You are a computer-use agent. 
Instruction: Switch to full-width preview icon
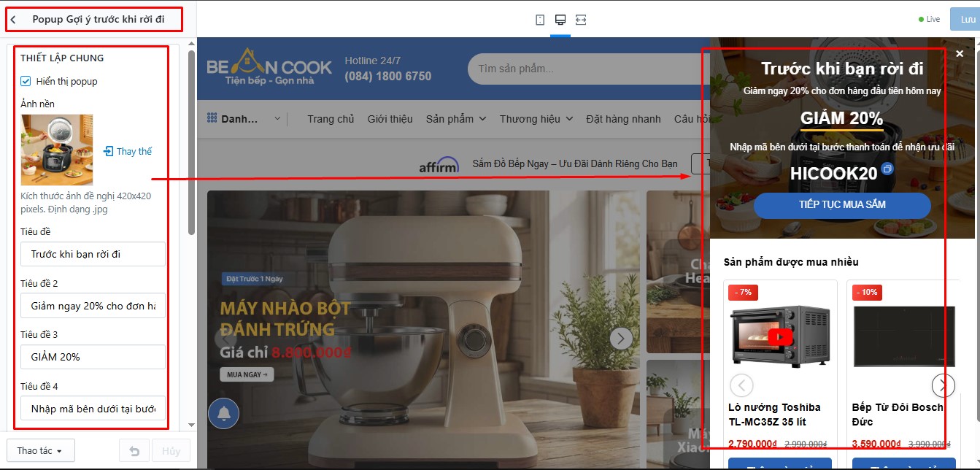[581, 20]
